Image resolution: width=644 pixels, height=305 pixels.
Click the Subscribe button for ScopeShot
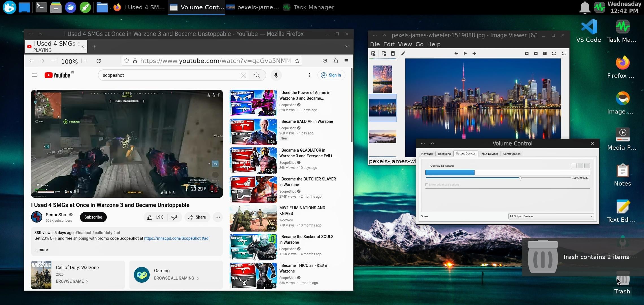93,217
